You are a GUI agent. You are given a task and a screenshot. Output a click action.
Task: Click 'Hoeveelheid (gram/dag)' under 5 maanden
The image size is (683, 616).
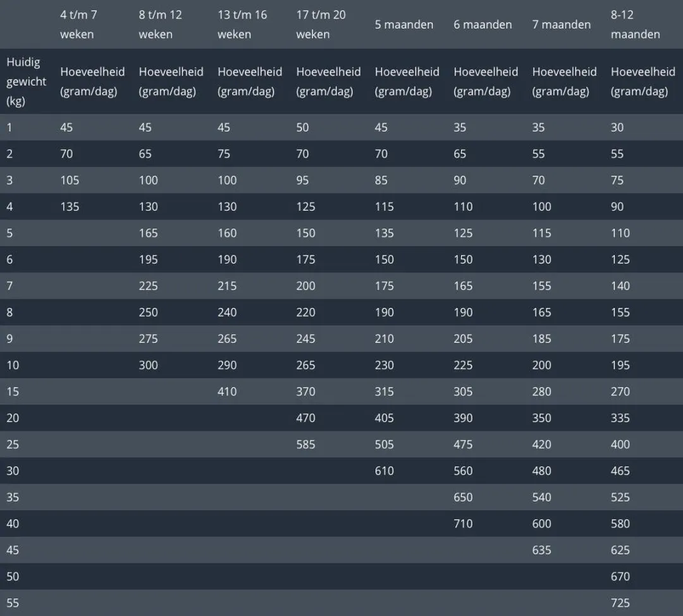pyautogui.click(x=407, y=82)
